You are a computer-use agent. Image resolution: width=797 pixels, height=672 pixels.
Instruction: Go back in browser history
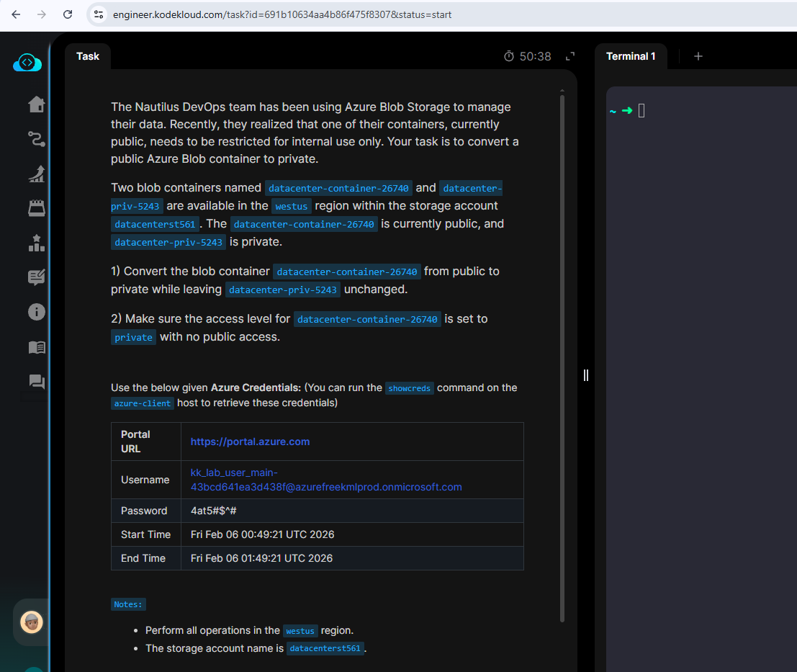(16, 14)
